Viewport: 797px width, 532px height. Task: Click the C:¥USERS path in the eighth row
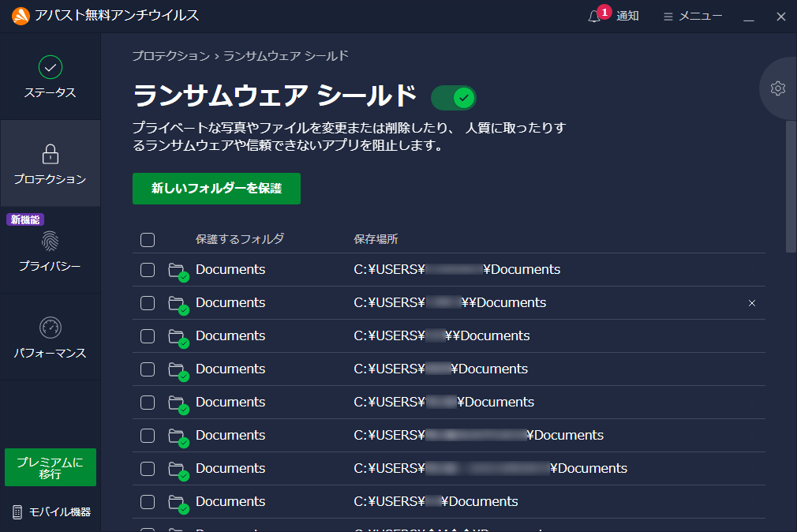436,501
